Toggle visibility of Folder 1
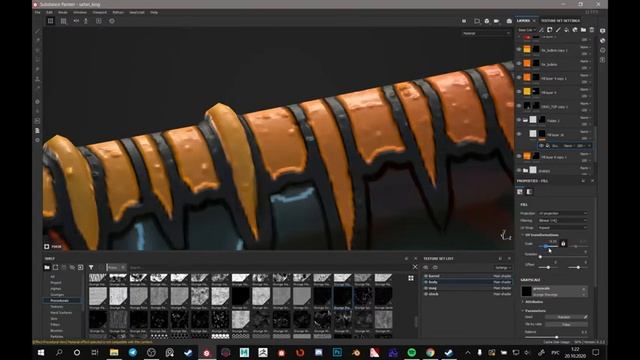Viewport: 640px width, 360px height. [519, 120]
